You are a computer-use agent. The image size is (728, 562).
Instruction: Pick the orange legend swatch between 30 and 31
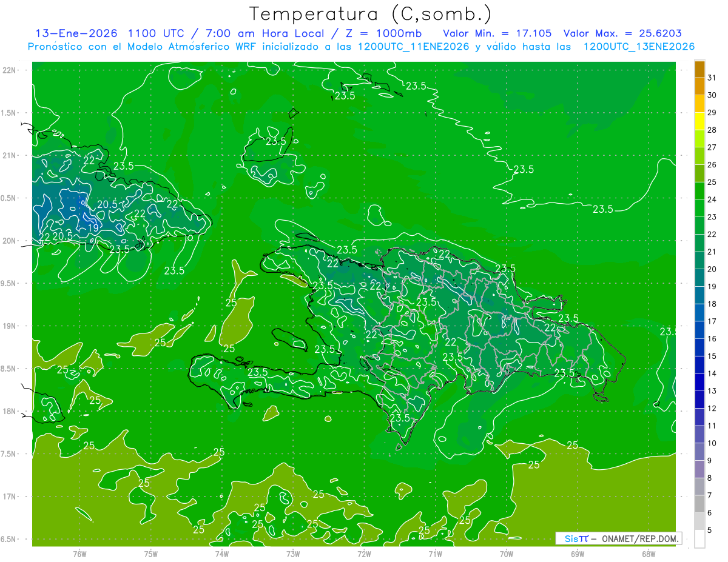699,86
